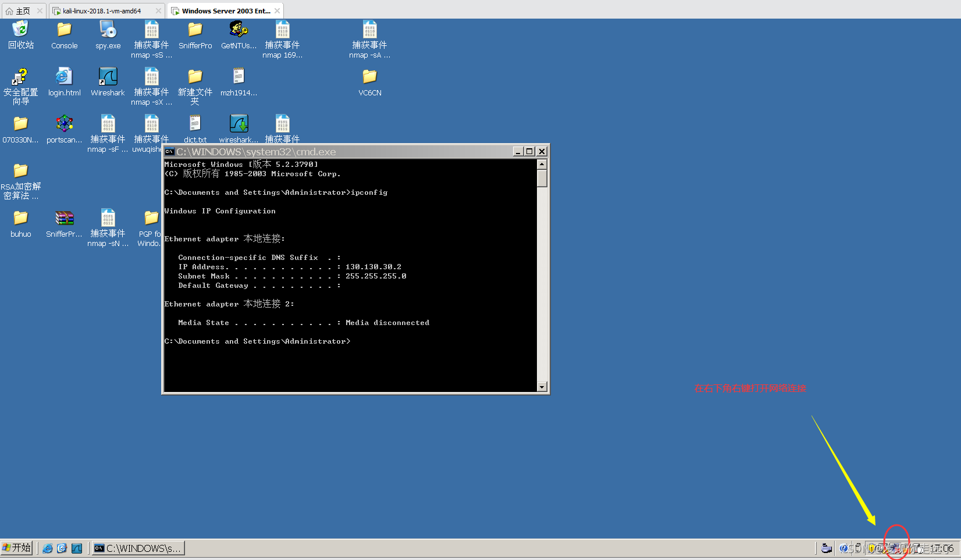Select the capture file nmap 169...
This screenshot has width=961, height=560.
(282, 40)
